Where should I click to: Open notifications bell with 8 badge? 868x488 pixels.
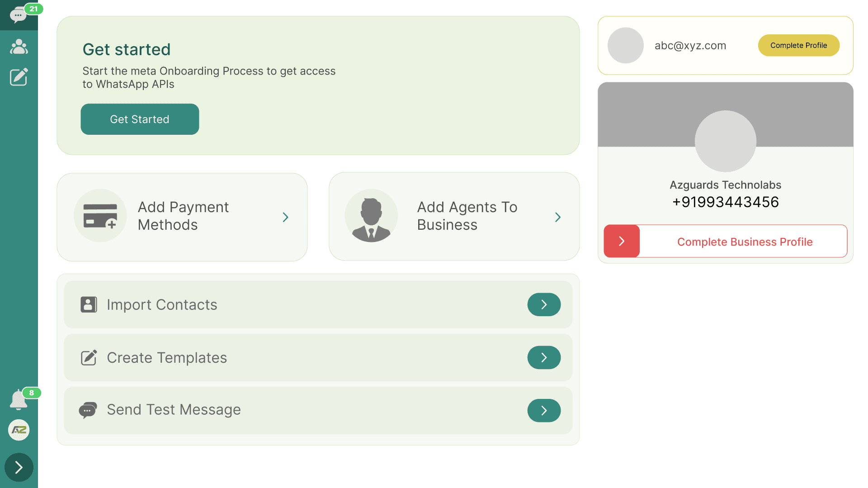[x=19, y=399]
